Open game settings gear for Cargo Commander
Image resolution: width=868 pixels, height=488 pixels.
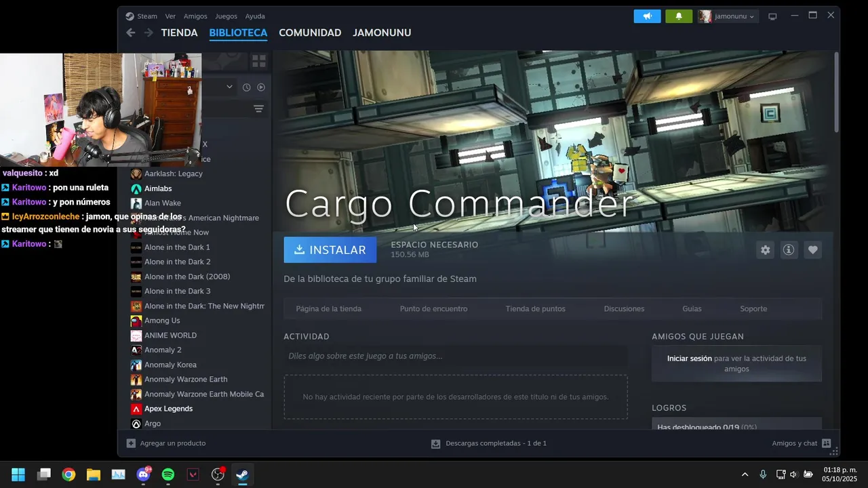[x=766, y=250]
